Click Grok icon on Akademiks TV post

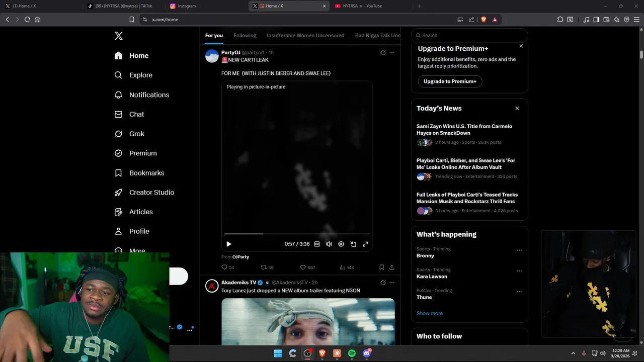click(383, 283)
